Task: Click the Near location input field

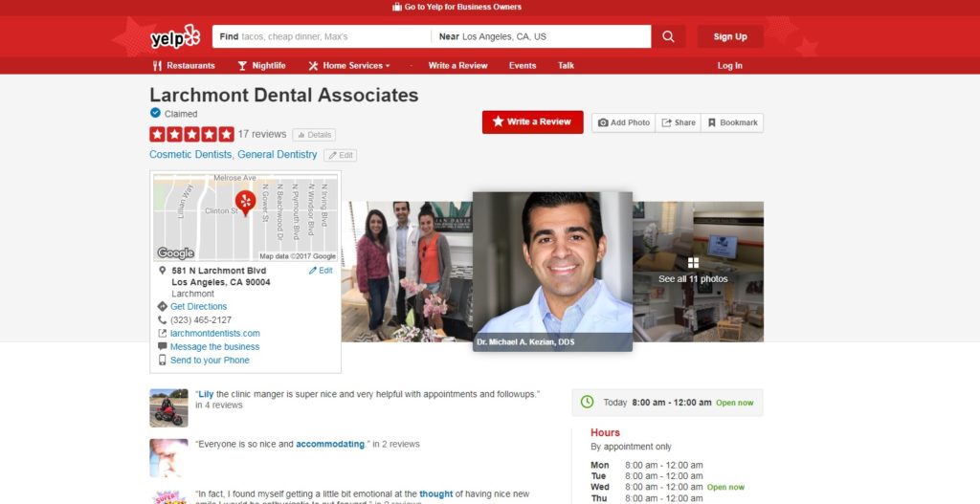Action: (x=542, y=37)
